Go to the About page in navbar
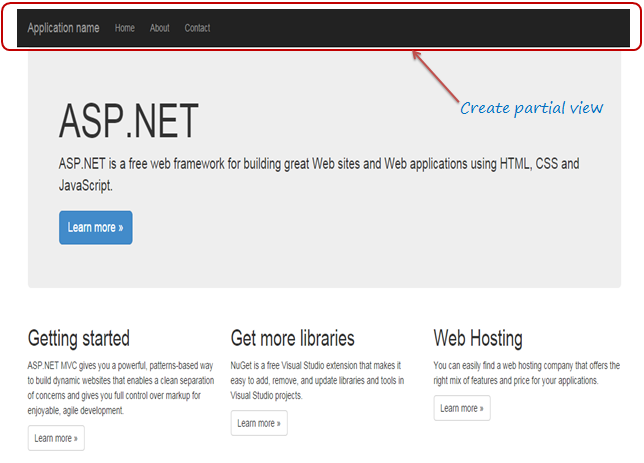 tap(159, 28)
